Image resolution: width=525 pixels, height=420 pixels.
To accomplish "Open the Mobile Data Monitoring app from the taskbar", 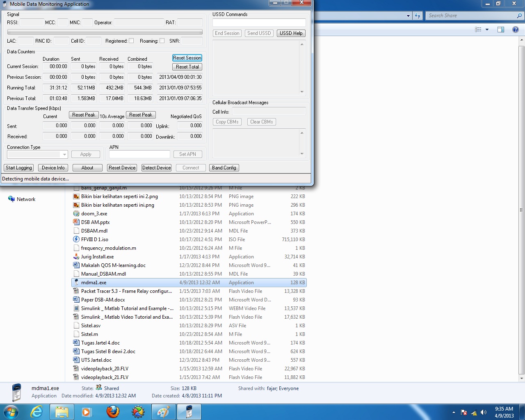I will (x=189, y=412).
